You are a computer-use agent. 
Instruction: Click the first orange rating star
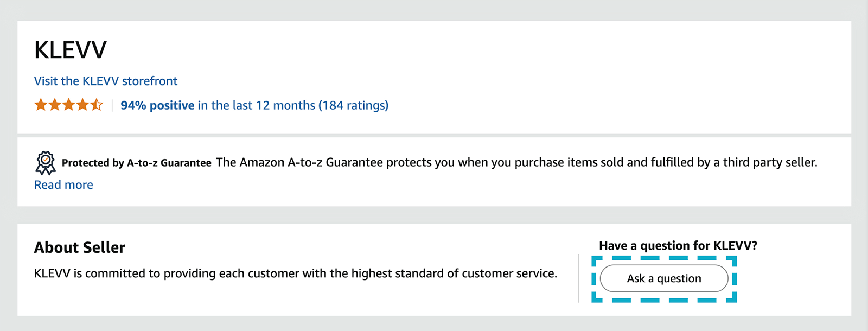point(41,105)
